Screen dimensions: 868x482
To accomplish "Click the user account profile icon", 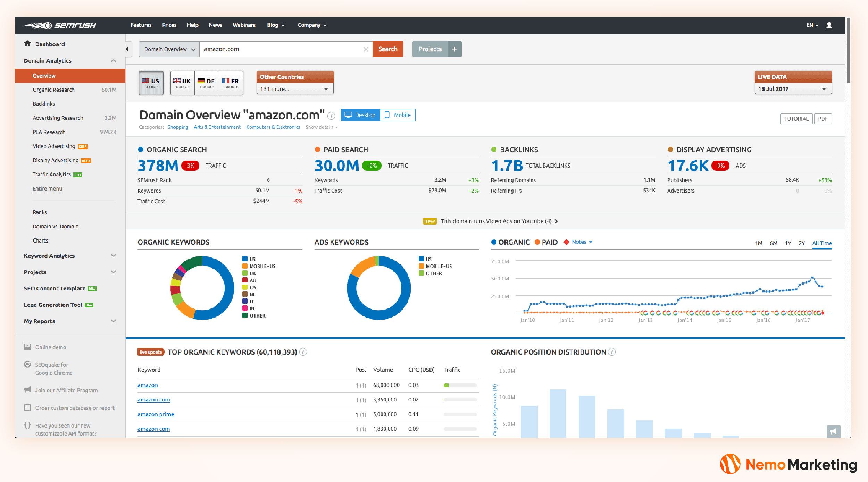I will (x=829, y=25).
